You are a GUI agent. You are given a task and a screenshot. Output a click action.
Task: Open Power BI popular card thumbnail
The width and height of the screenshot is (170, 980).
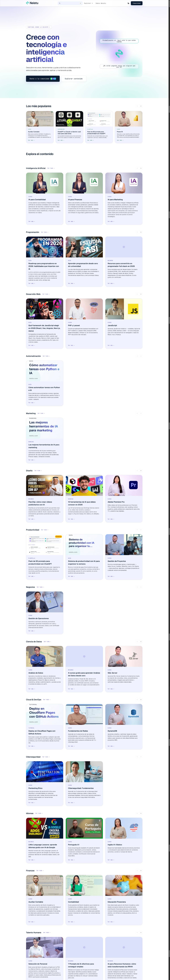click(128, 119)
